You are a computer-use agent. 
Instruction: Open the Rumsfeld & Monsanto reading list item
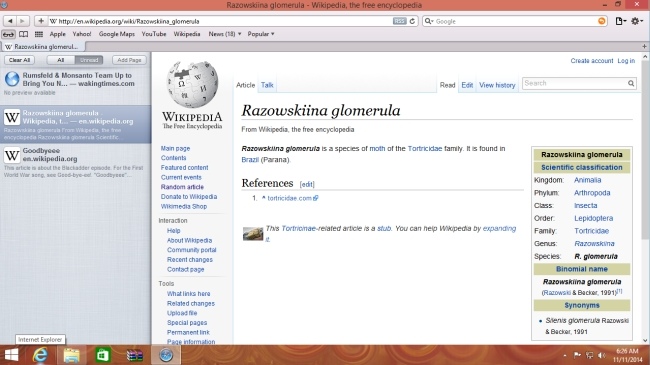click(x=75, y=84)
